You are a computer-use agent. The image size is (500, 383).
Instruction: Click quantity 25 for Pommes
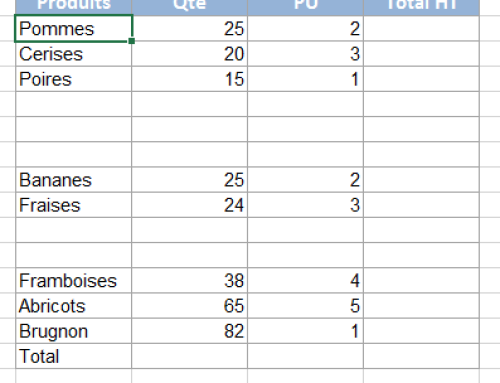point(189,28)
